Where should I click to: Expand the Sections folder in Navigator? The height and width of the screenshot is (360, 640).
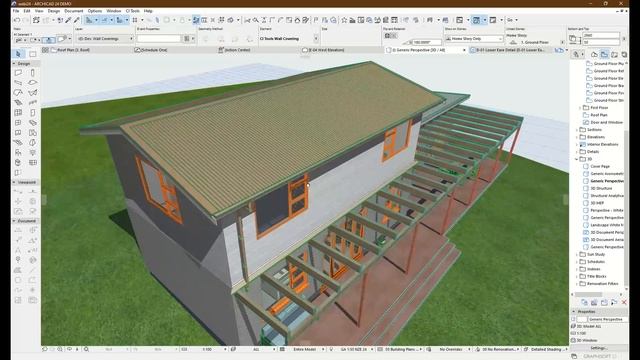coord(577,130)
